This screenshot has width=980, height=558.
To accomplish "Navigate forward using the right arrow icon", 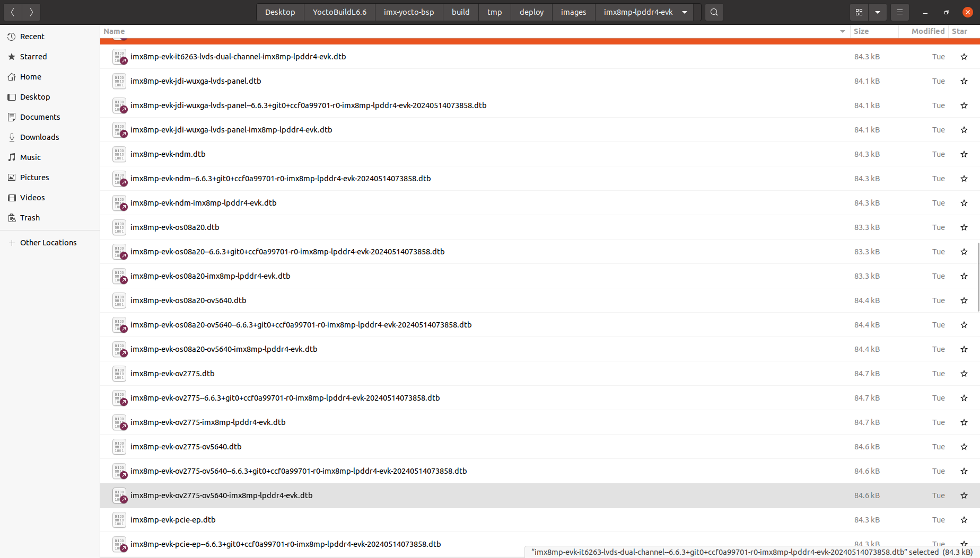I will coord(31,12).
